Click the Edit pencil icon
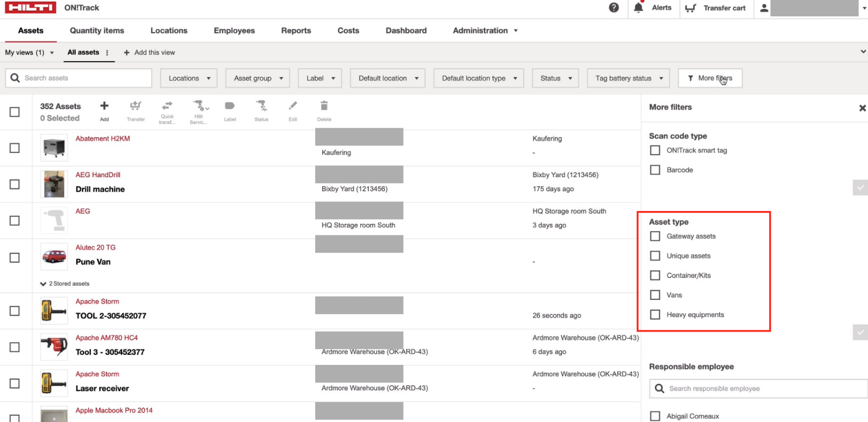The height and width of the screenshot is (422, 868). tap(293, 106)
